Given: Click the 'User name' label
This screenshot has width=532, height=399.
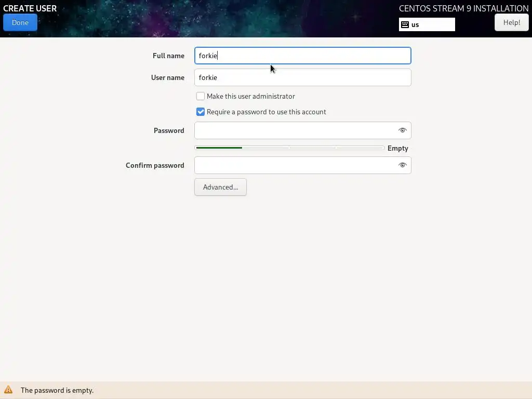Looking at the screenshot, I should pyautogui.click(x=168, y=77).
